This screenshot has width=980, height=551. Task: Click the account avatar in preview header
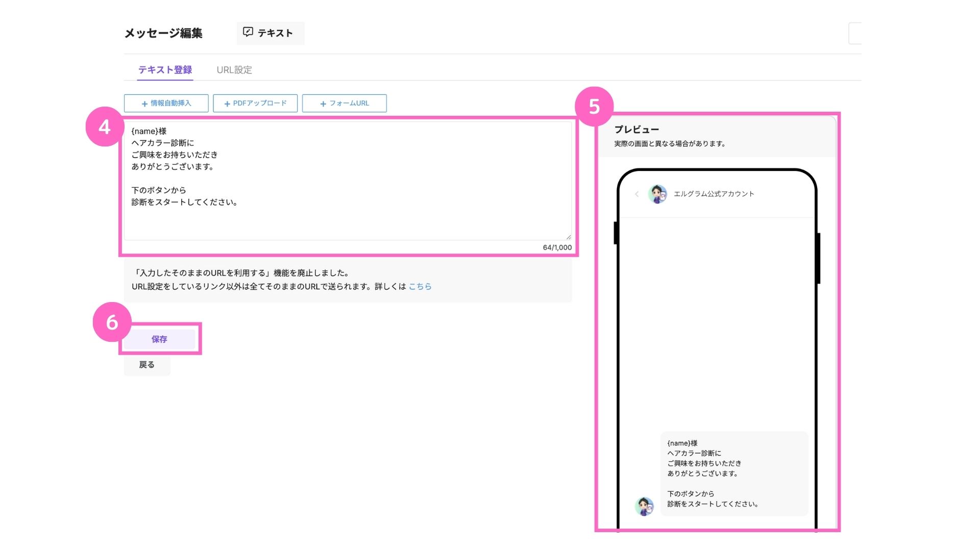(x=657, y=194)
